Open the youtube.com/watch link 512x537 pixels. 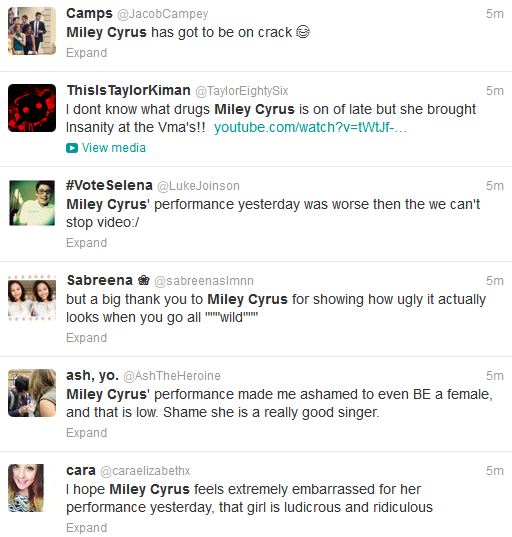coord(310,127)
